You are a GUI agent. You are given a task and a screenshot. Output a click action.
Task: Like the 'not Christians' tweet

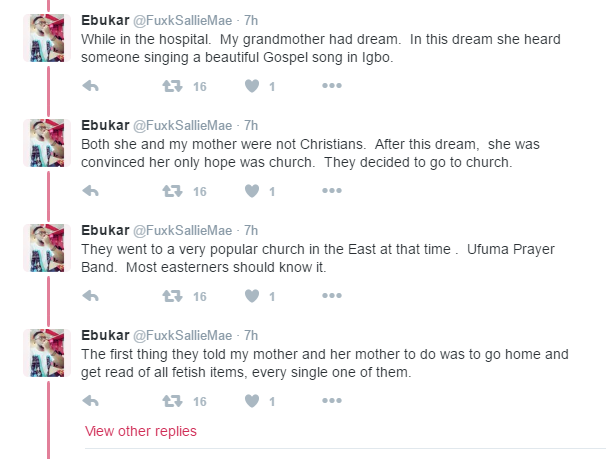[252, 191]
